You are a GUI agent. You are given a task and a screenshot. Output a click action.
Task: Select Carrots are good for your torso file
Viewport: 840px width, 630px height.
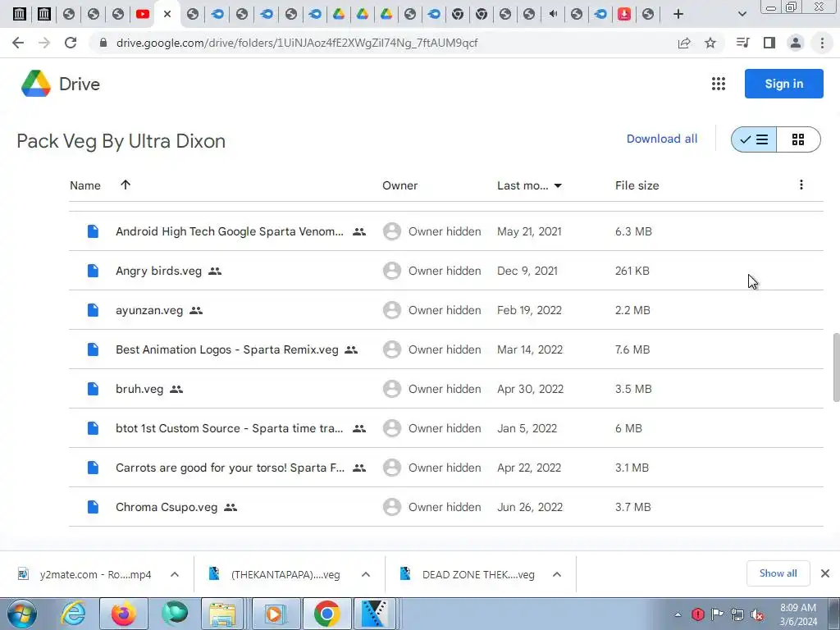[x=230, y=468]
